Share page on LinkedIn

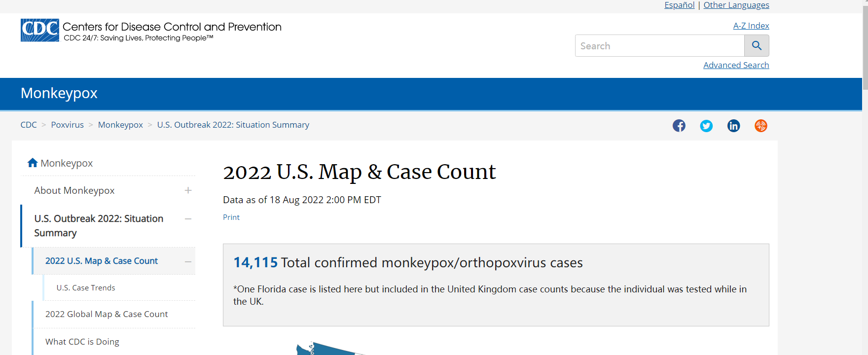click(x=733, y=126)
